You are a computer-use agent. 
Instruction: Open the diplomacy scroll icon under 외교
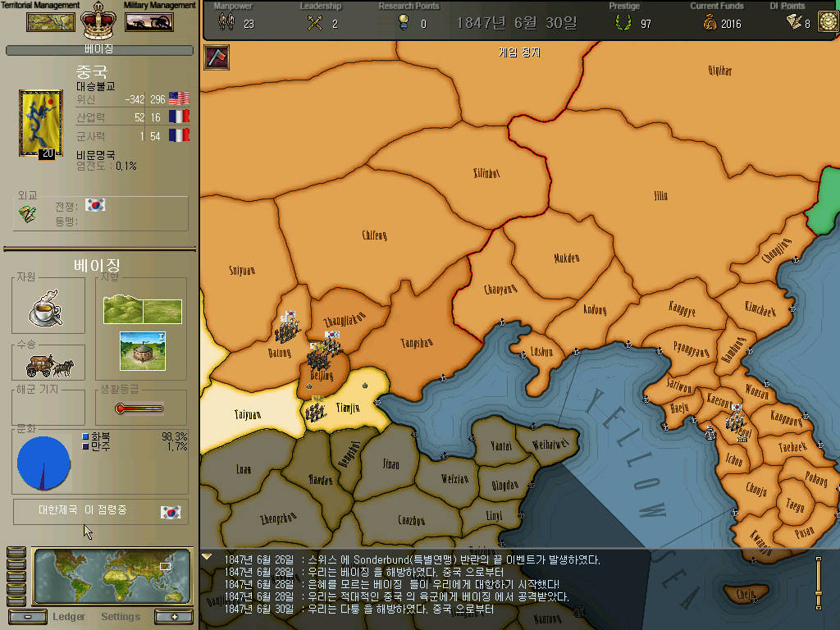(x=28, y=214)
